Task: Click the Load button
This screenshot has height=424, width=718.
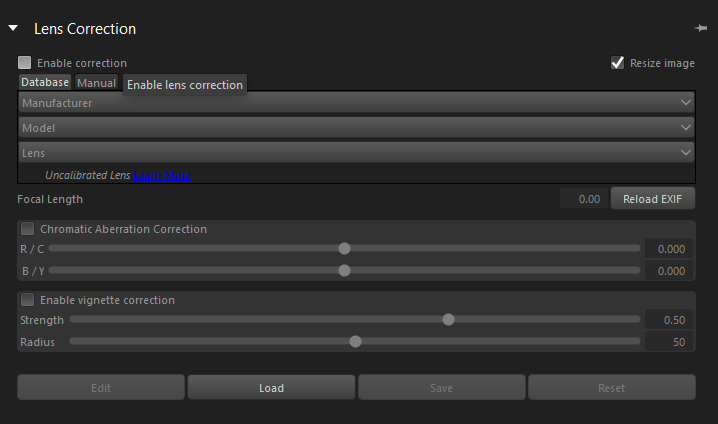Action: [x=272, y=387]
